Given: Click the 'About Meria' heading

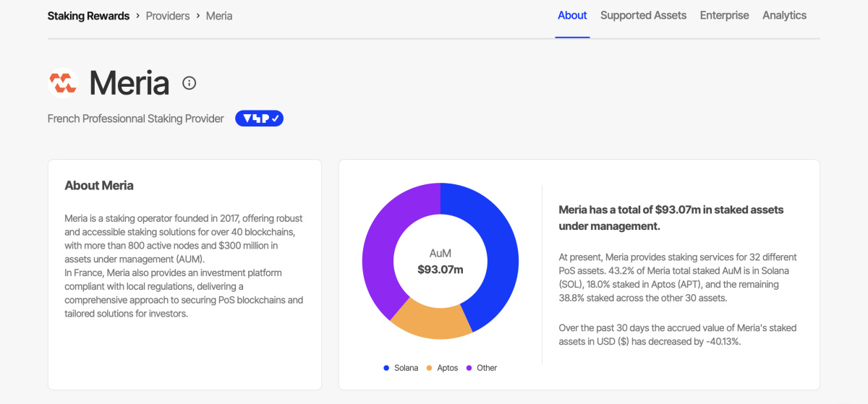Looking at the screenshot, I should point(99,186).
